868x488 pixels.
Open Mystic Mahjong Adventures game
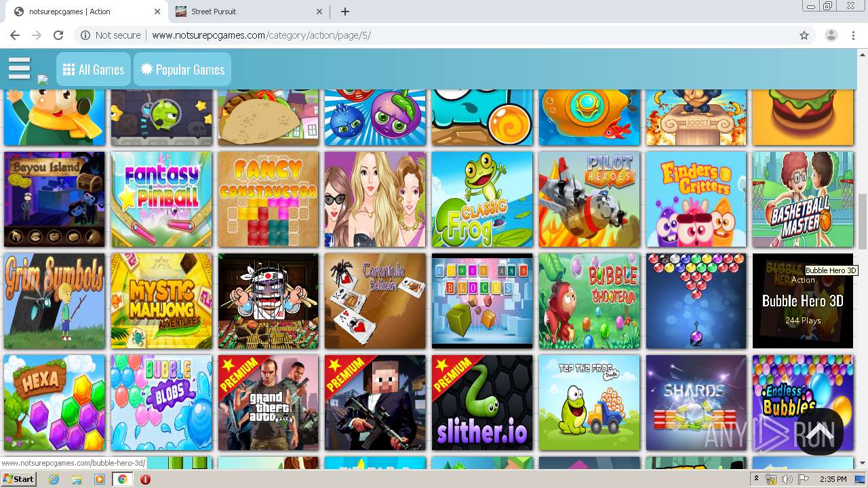point(161,301)
